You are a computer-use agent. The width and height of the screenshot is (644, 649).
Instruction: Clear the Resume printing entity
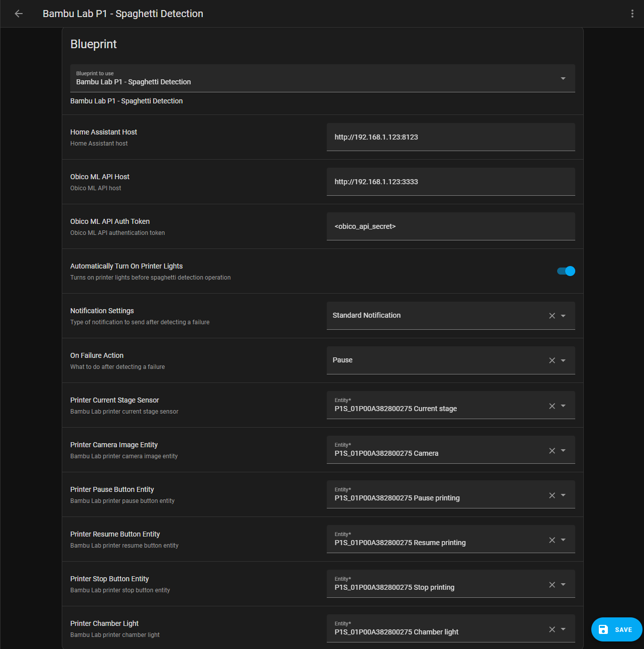552,540
